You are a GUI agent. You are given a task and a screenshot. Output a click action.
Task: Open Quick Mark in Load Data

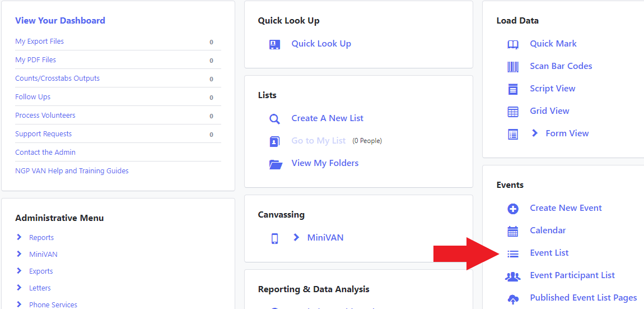(x=553, y=44)
